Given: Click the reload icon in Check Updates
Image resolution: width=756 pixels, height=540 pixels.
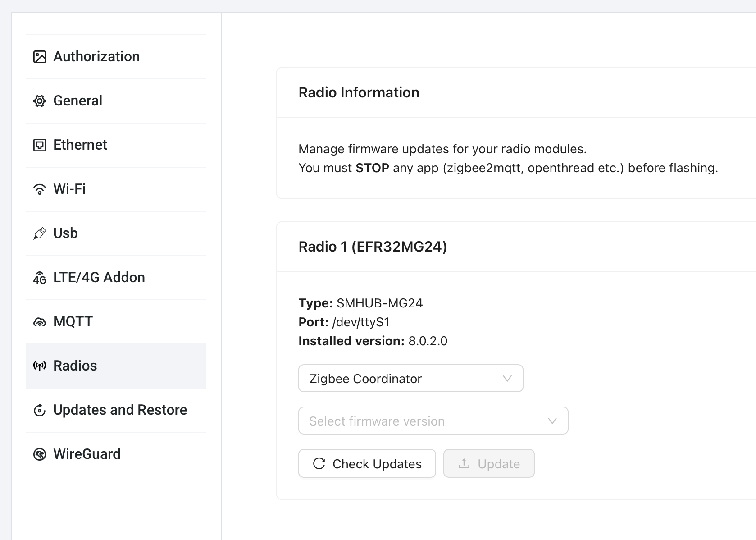Looking at the screenshot, I should [319, 463].
